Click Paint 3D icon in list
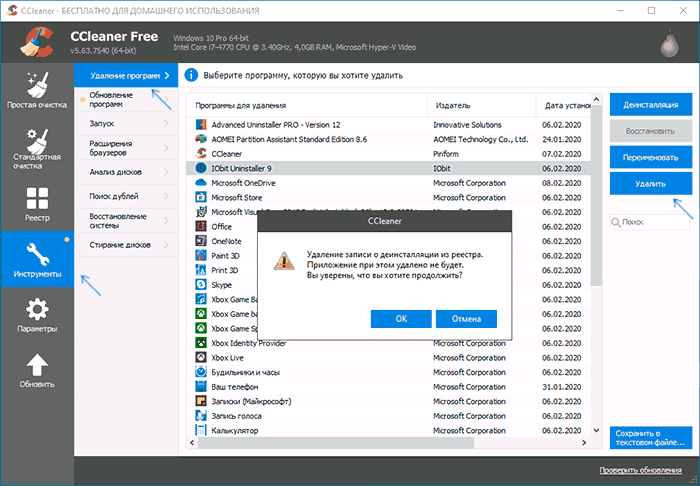The height and width of the screenshot is (486, 700). pos(201,256)
